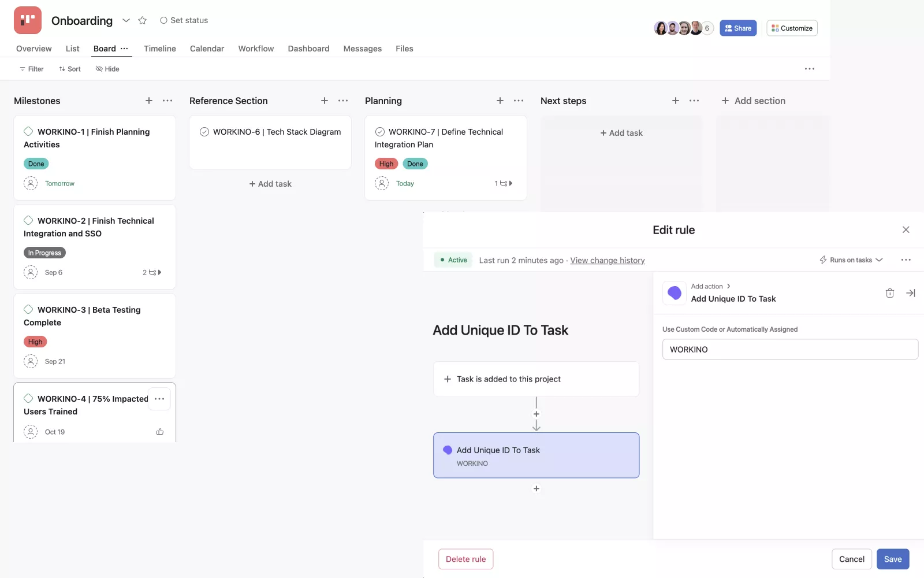Open the Dashboard tab
The width and height of the screenshot is (924, 578).
[x=308, y=49]
